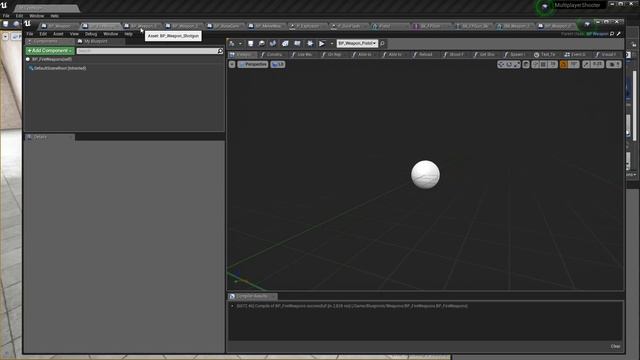Toggle the orange rotation snap button

[x=564, y=64]
